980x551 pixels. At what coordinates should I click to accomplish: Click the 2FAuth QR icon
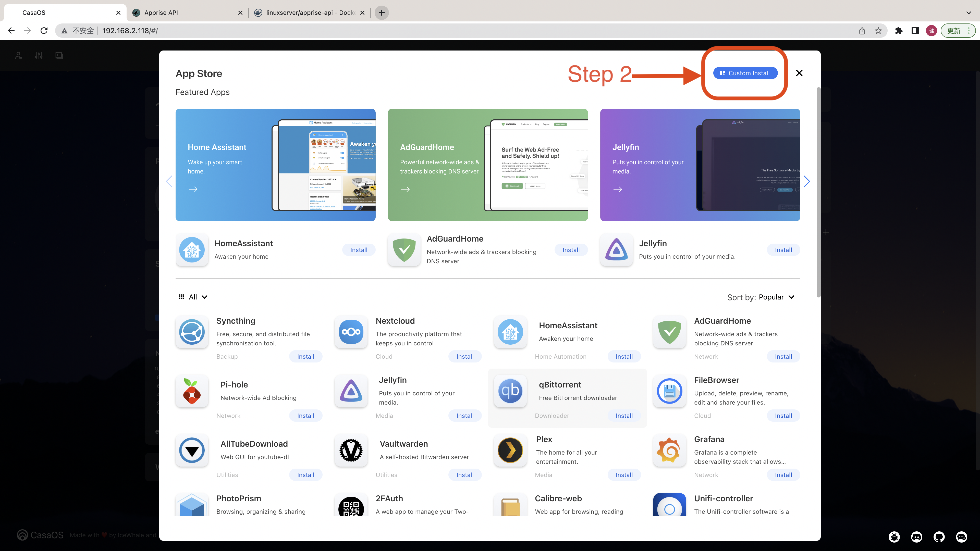click(x=351, y=505)
